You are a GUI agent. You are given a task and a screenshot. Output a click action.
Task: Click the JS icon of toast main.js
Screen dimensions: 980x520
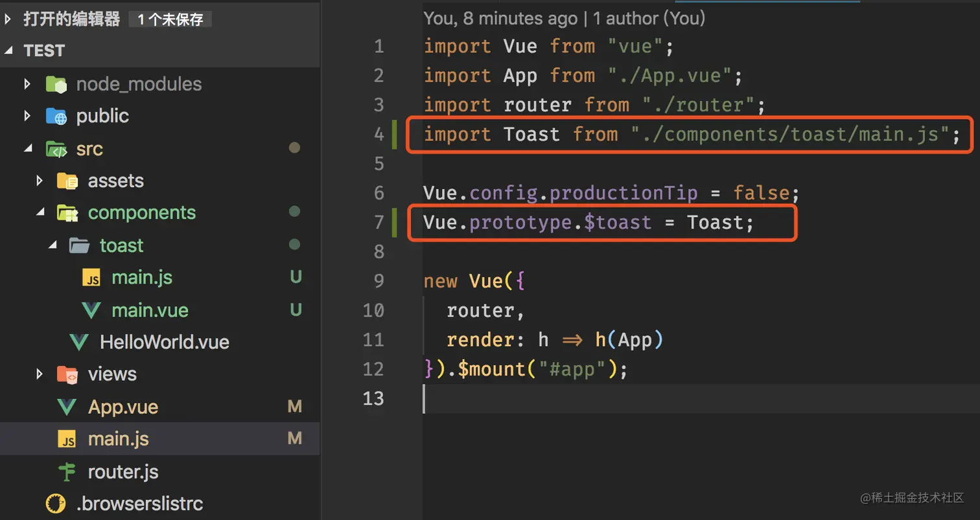[91, 278]
